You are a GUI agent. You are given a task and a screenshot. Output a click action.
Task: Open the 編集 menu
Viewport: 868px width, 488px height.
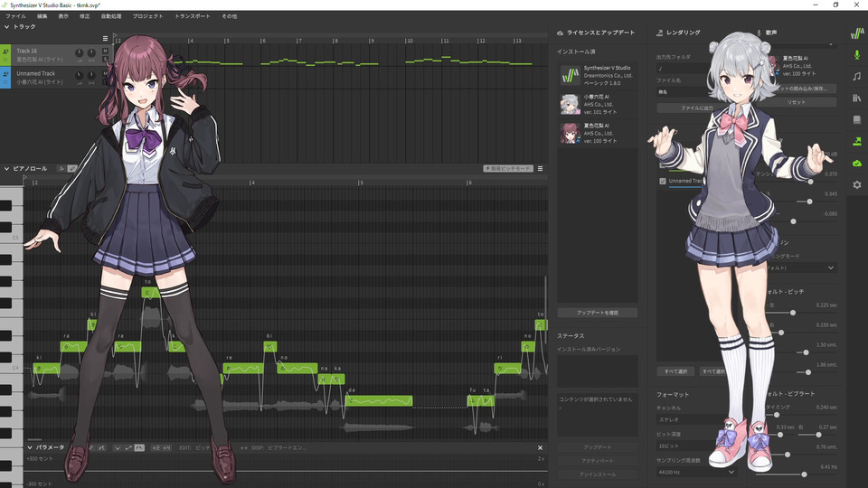tap(42, 16)
